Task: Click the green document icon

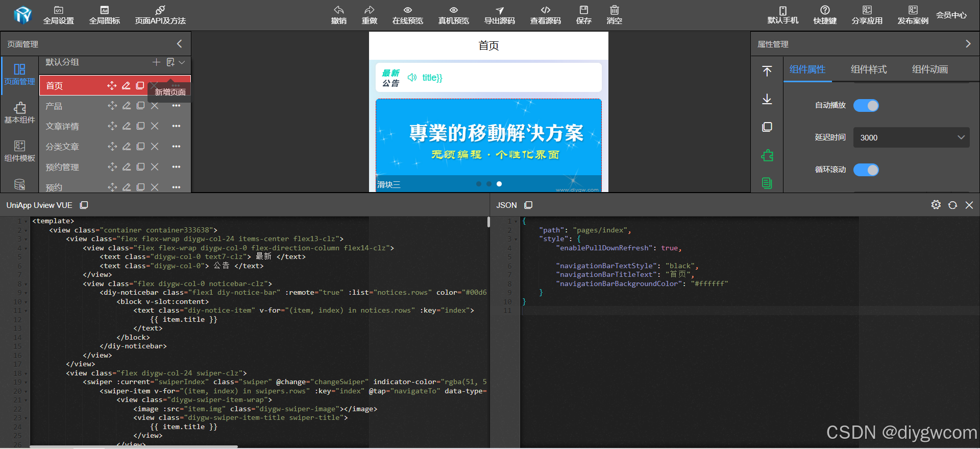Action: [767, 183]
